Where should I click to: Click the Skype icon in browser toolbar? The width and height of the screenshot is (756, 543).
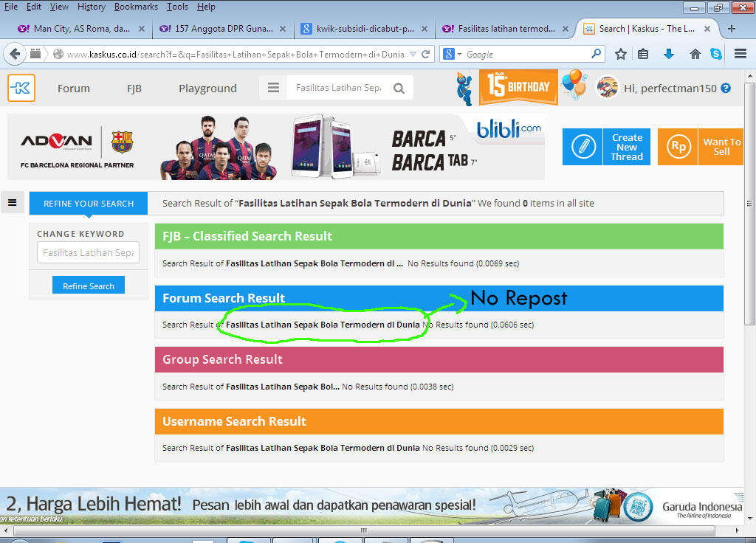point(716,54)
